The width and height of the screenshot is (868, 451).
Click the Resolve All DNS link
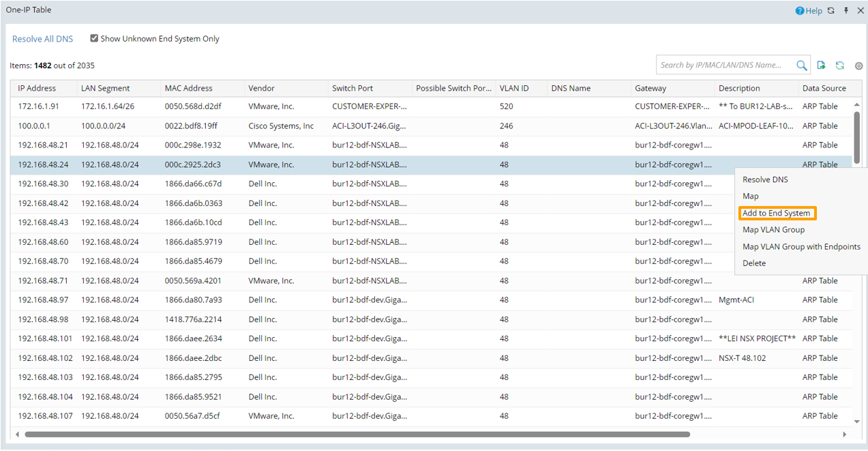42,39
